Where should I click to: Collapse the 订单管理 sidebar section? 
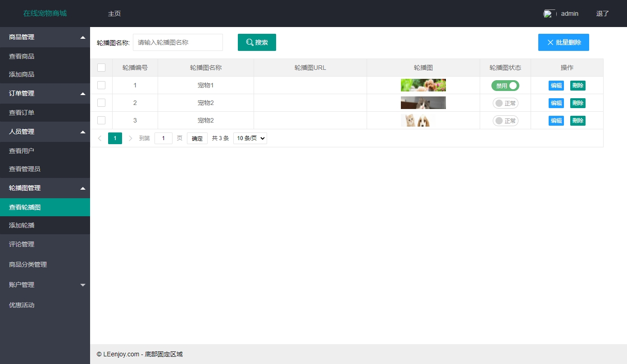(45, 93)
